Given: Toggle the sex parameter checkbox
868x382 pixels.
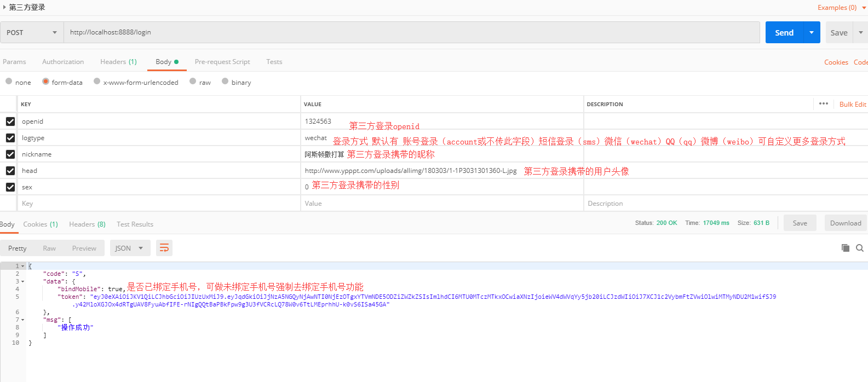Looking at the screenshot, I should pyautogui.click(x=10, y=187).
